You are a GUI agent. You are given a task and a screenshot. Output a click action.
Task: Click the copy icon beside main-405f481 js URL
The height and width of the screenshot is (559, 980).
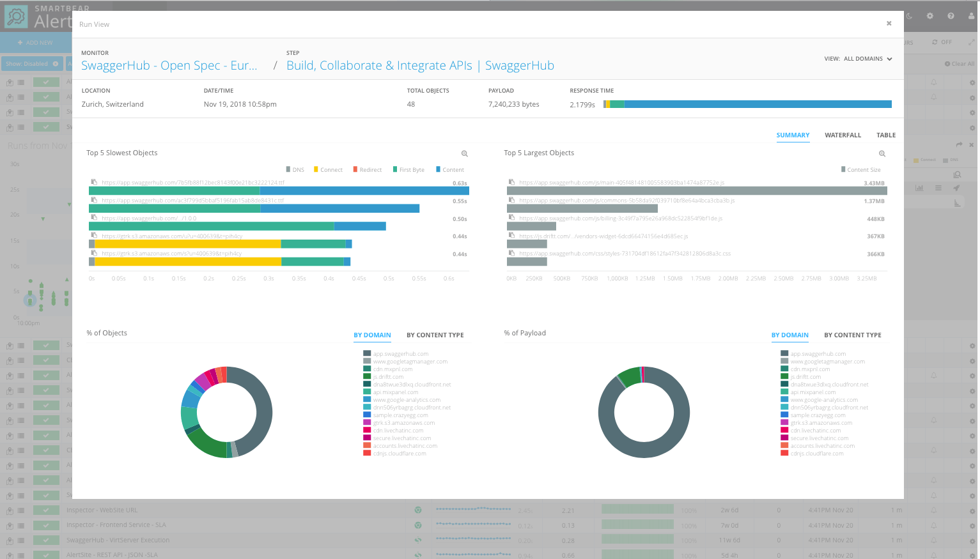(510, 181)
